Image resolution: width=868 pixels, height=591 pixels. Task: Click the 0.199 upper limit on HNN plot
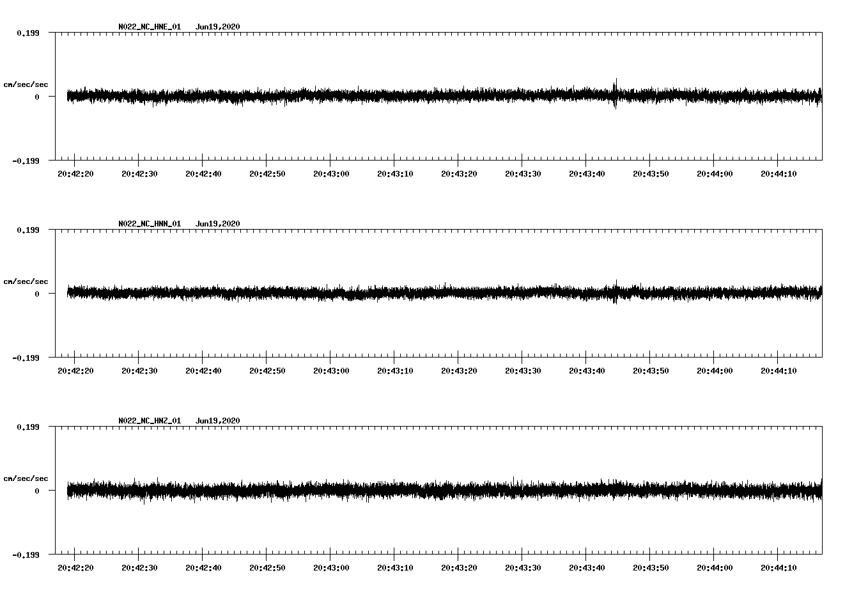coord(28,230)
